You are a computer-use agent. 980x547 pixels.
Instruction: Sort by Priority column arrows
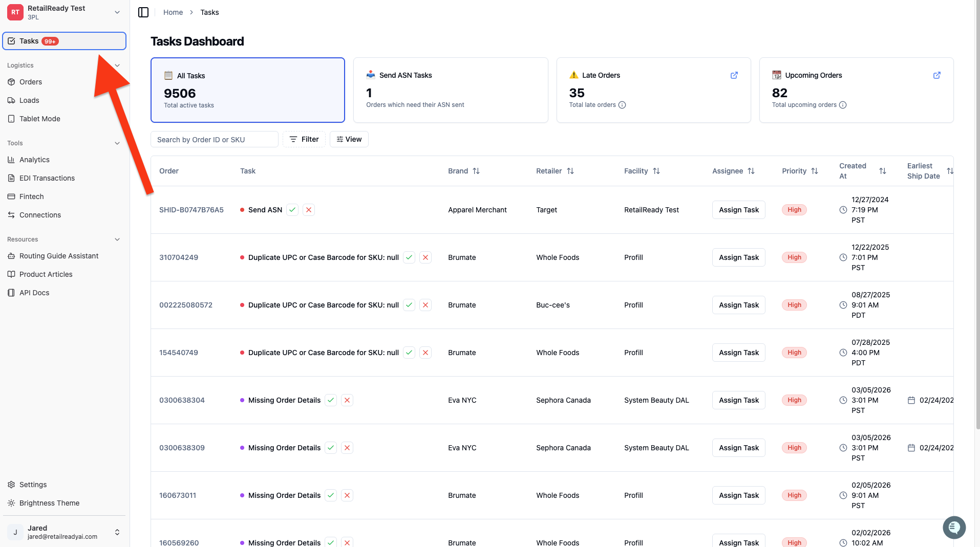coord(815,171)
